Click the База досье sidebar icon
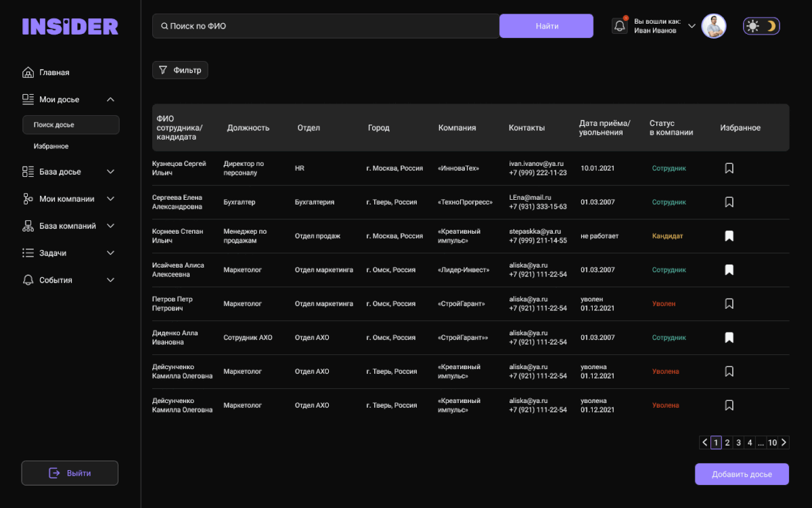Screen dimensions: 812x508 point(28,172)
